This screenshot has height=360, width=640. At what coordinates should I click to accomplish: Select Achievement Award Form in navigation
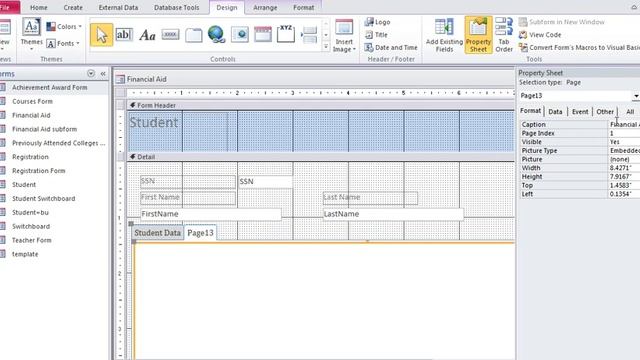click(49, 87)
